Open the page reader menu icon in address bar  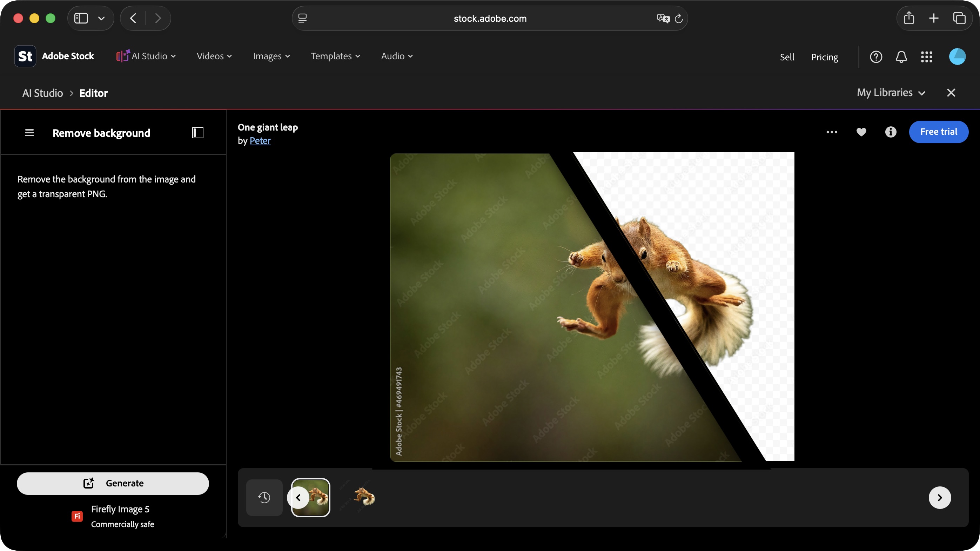[302, 18]
